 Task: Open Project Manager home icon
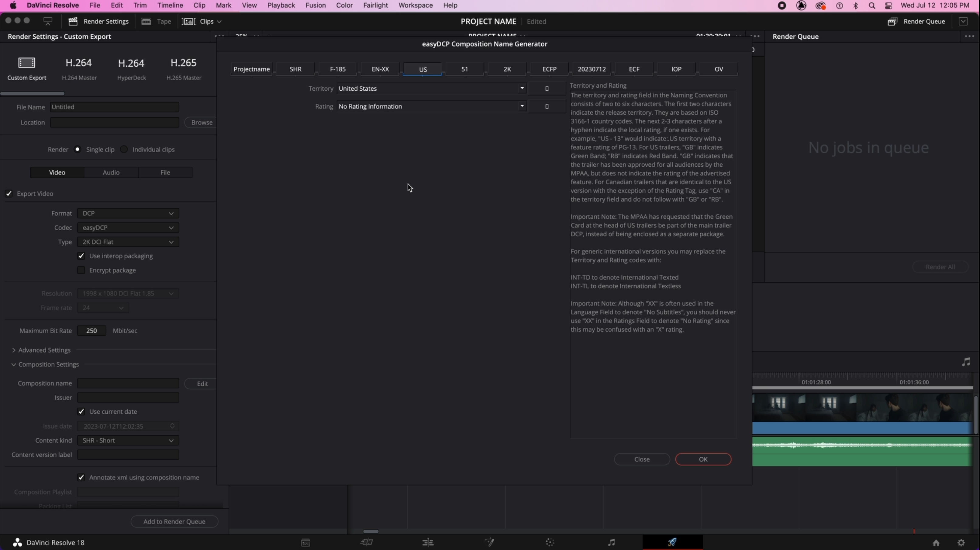936,543
